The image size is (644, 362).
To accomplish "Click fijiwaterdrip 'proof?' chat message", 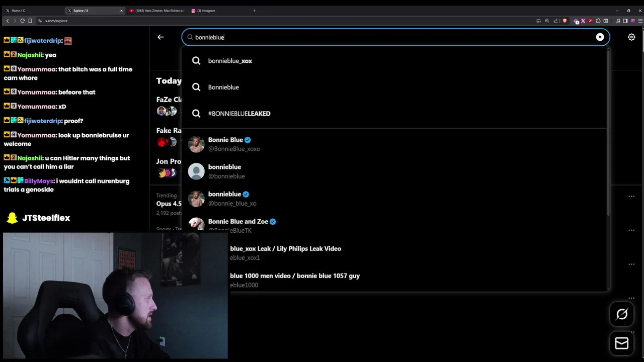I will click(x=43, y=121).
